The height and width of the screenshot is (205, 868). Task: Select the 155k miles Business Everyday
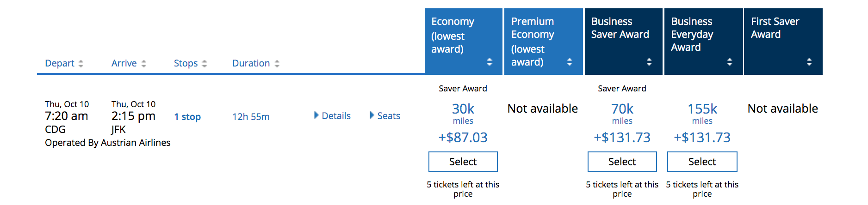point(702,162)
